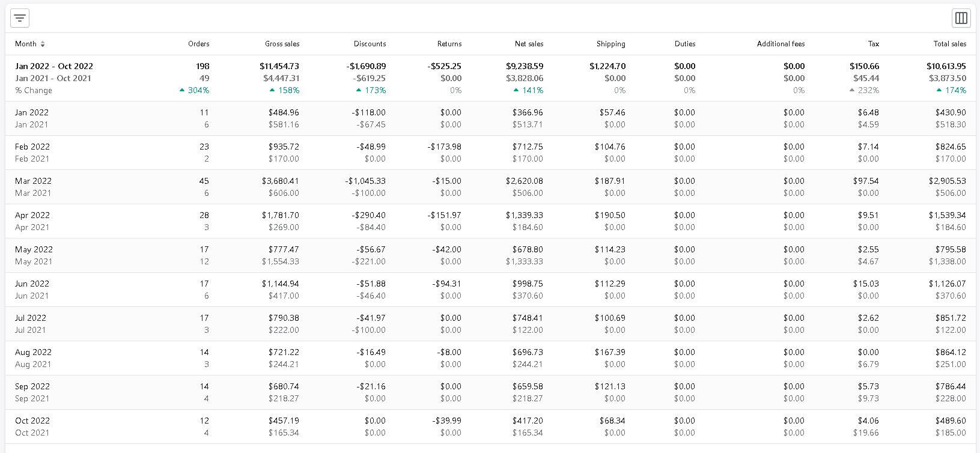The height and width of the screenshot is (453, 980).
Task: Click May 2021 gross sales $1,554.33
Action: pyautogui.click(x=281, y=261)
